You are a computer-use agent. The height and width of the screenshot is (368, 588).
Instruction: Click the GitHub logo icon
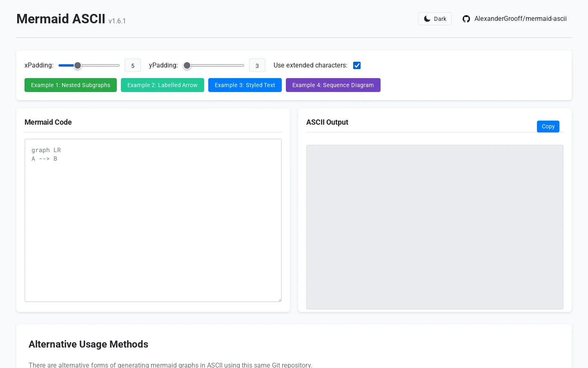point(466,19)
